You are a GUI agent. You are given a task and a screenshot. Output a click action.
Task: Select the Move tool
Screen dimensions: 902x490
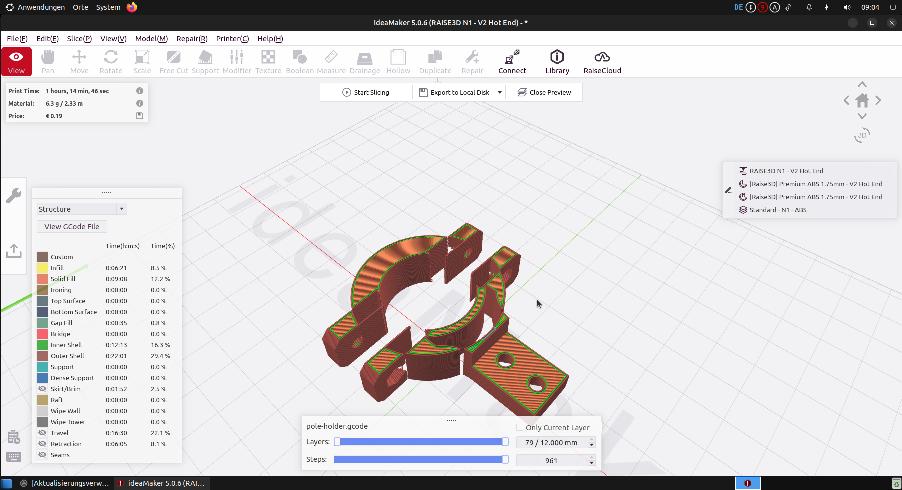(79, 62)
